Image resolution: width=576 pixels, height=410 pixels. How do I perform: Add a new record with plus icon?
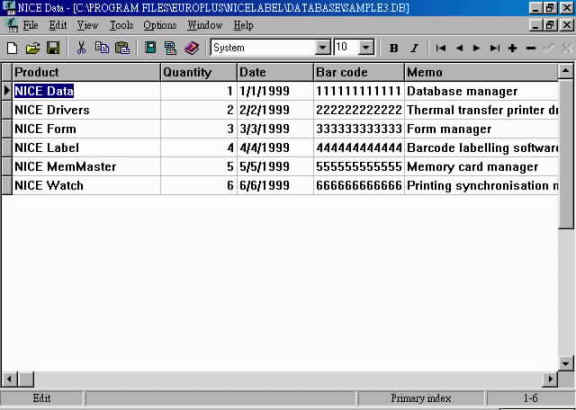pos(513,48)
